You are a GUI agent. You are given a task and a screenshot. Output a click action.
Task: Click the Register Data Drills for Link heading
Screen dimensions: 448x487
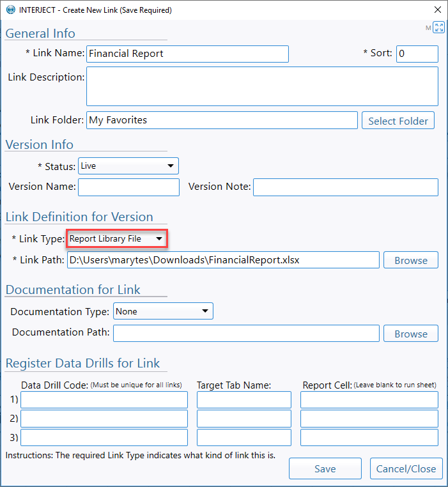82,363
